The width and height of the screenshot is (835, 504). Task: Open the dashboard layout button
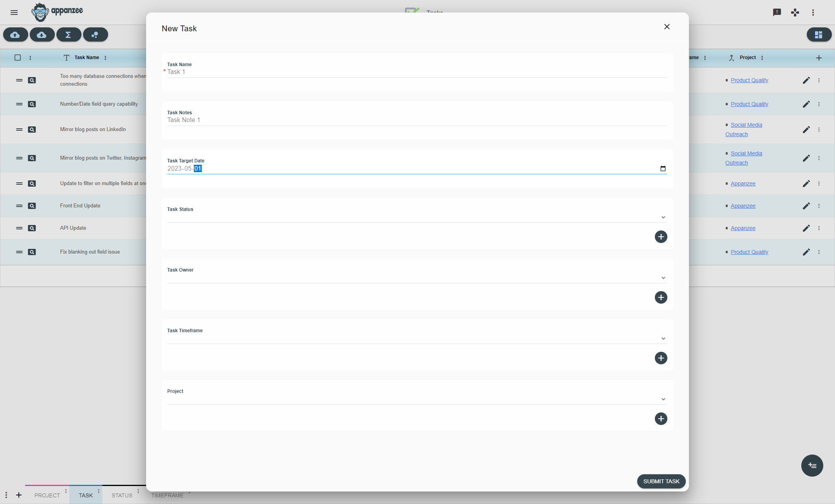pos(819,35)
